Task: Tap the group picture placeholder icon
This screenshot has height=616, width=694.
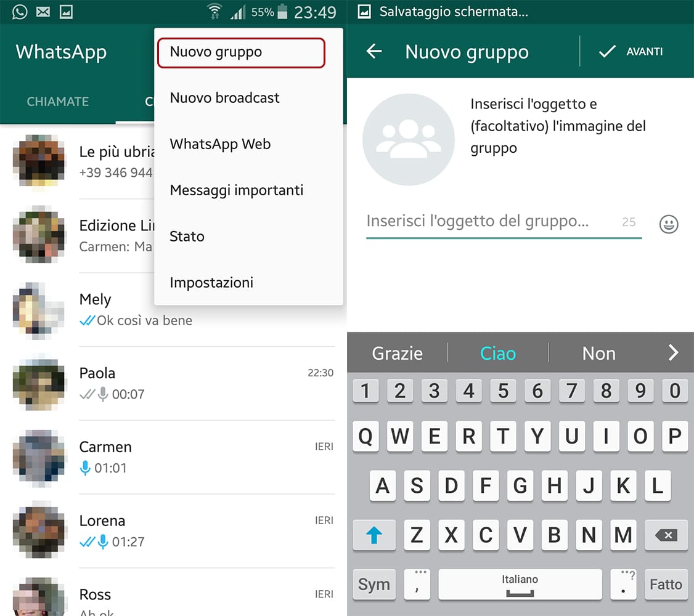Action: 408,139
